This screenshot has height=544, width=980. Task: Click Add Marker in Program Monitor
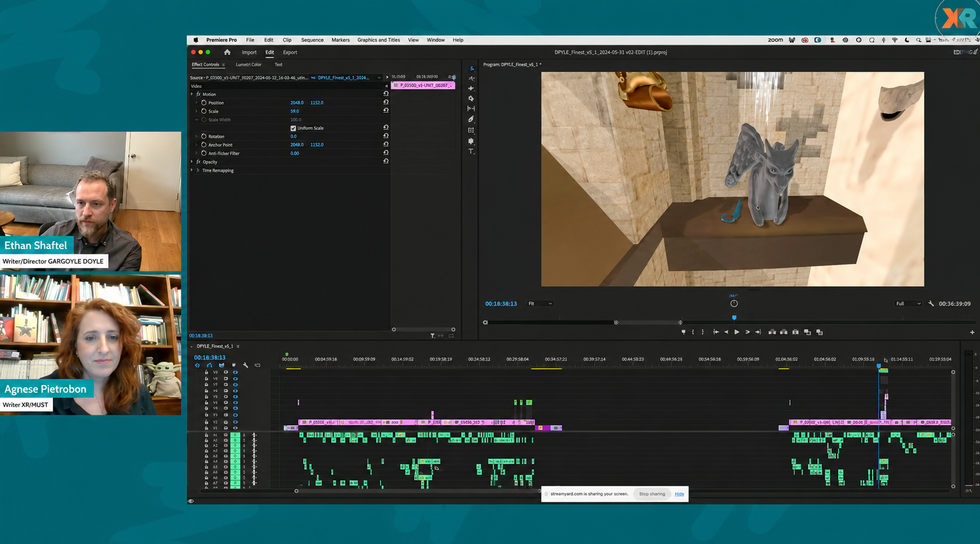683,332
